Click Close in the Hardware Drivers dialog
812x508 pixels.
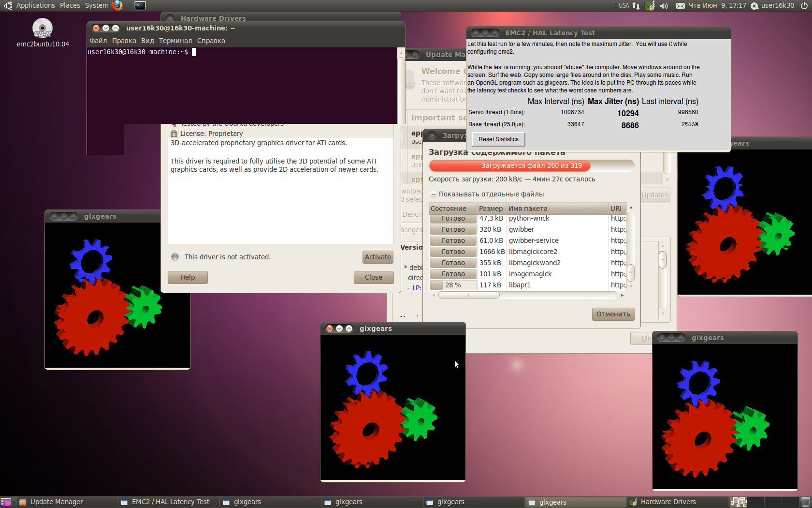pos(374,277)
